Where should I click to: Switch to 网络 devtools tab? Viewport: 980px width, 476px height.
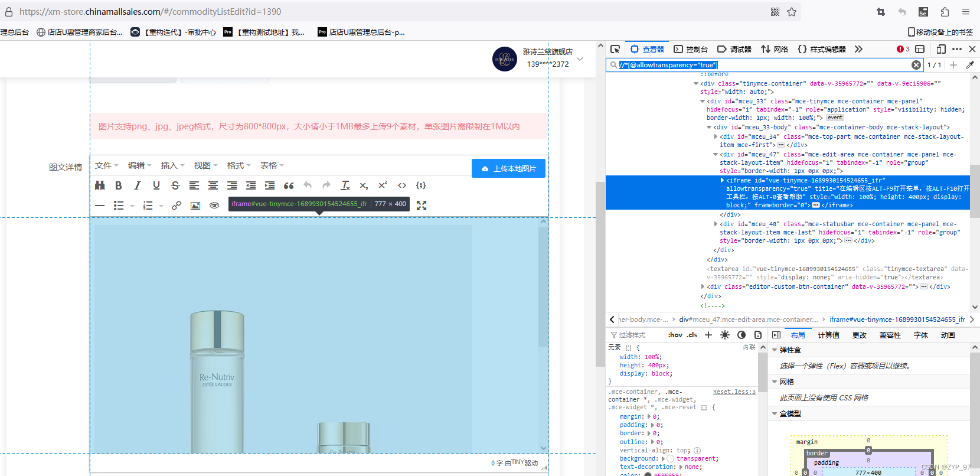[775, 49]
